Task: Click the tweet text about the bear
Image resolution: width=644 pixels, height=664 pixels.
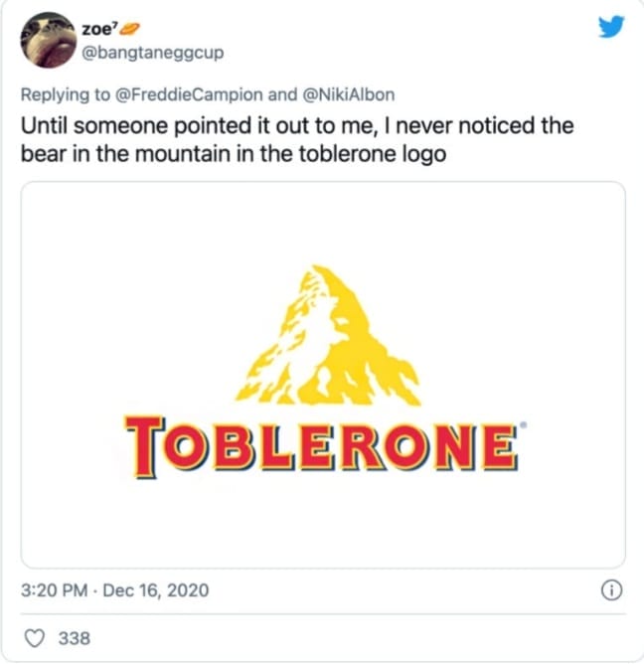Action: click(x=298, y=141)
